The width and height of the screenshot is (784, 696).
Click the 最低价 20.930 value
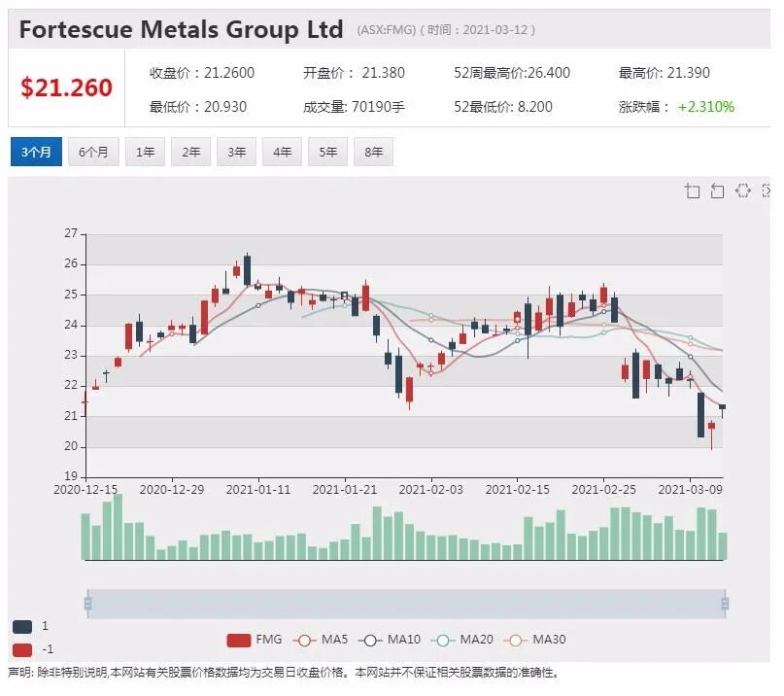click(225, 107)
